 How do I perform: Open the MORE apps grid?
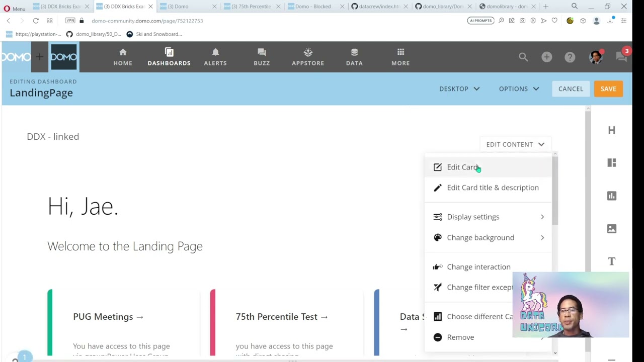(x=400, y=57)
